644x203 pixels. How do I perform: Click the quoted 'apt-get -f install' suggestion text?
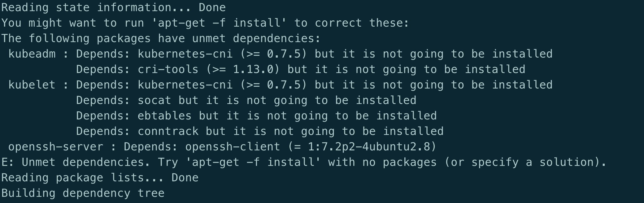[220, 23]
